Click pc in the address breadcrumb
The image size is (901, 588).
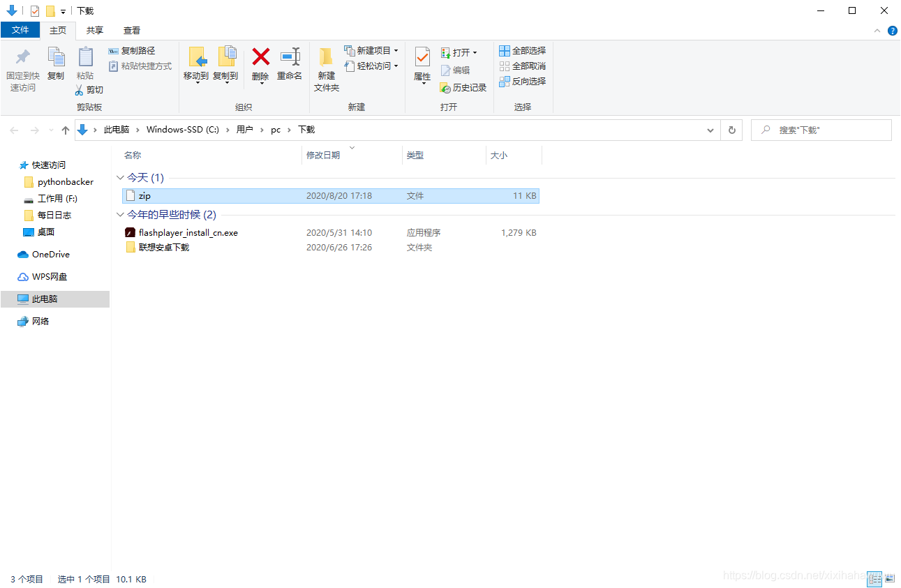click(x=276, y=130)
